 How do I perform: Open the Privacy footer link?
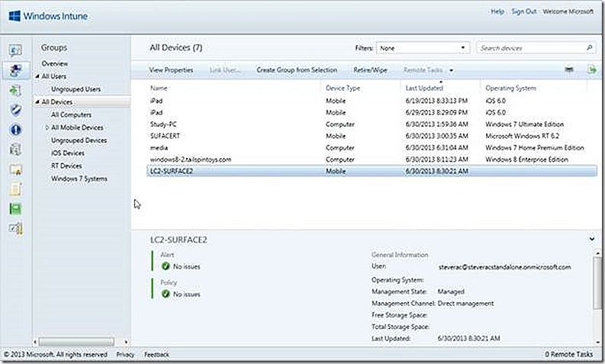(125, 354)
